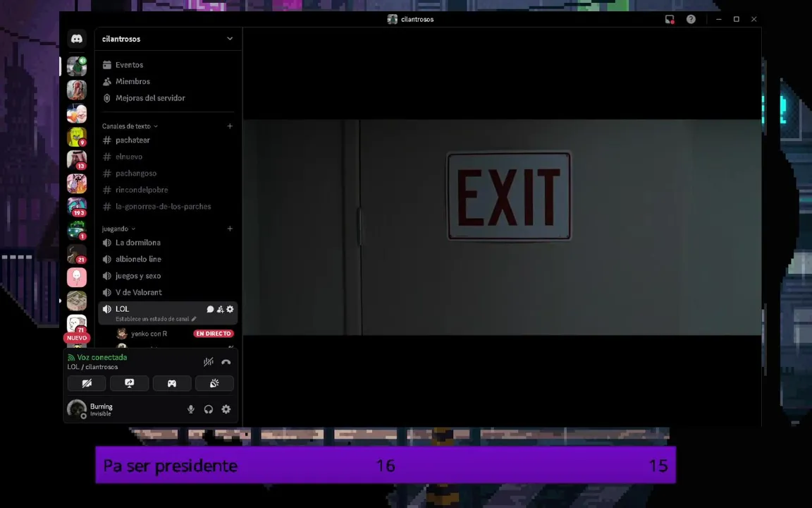Open Voz conectada connection details
The height and width of the screenshot is (508, 812).
pos(97,357)
